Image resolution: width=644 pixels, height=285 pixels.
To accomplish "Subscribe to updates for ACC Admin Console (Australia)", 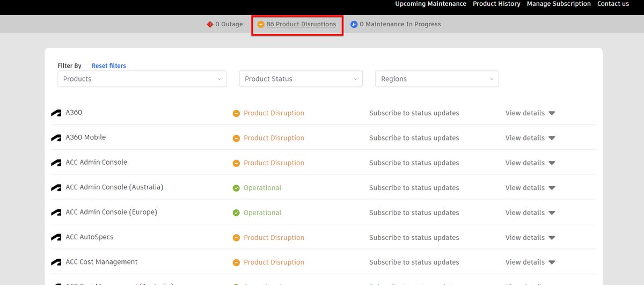I will (x=414, y=188).
